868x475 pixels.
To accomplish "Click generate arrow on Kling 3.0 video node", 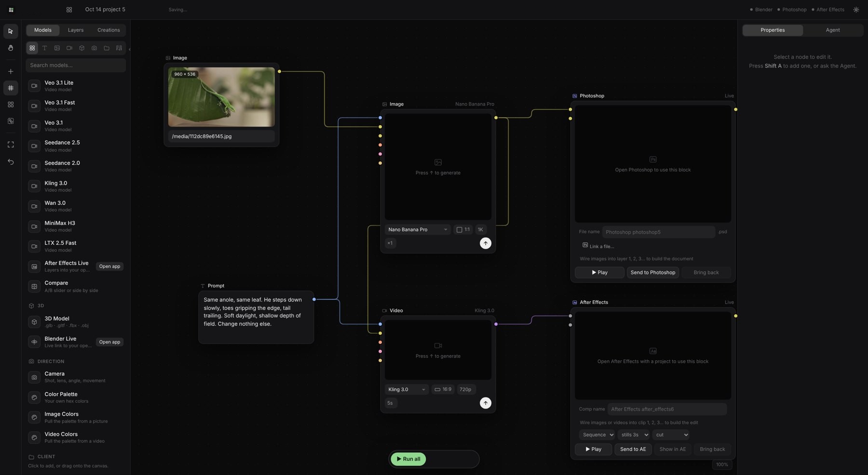I will 485,403.
